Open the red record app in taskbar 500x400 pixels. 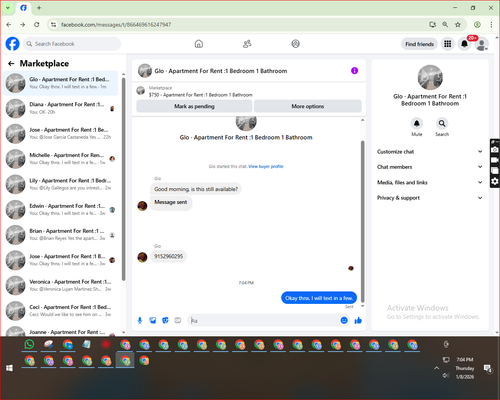tap(106, 344)
